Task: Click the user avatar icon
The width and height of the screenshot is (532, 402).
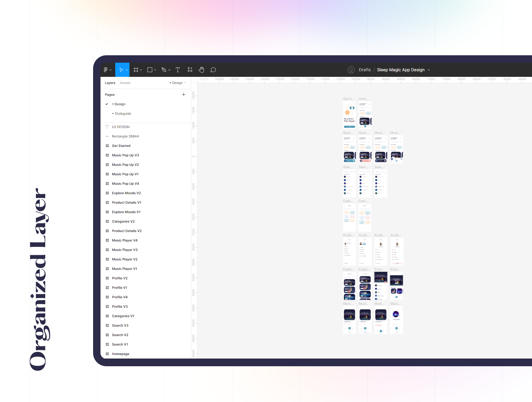Action: tap(351, 70)
